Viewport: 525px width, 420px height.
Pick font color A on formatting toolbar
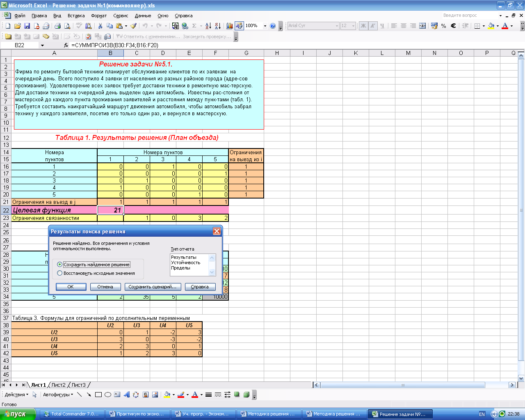505,26
